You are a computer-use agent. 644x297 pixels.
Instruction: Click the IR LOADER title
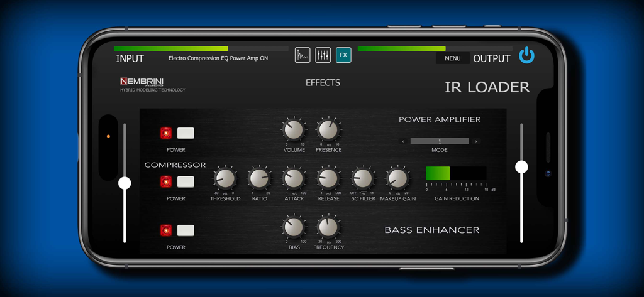coord(487,87)
